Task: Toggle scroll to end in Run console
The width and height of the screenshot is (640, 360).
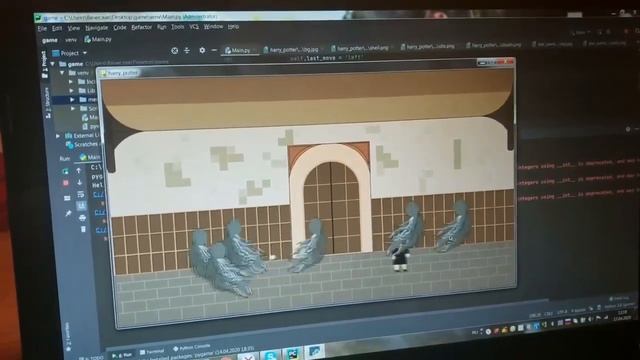Action: 81,206
